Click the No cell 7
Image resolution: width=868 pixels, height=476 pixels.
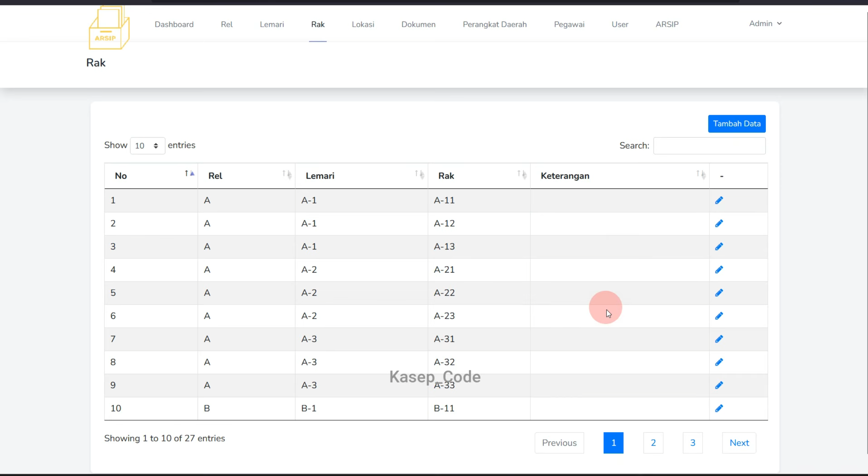151,339
